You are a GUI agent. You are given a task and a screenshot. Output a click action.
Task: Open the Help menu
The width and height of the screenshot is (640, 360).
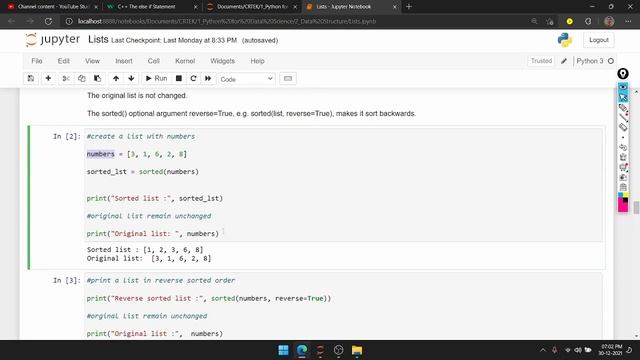(x=257, y=61)
